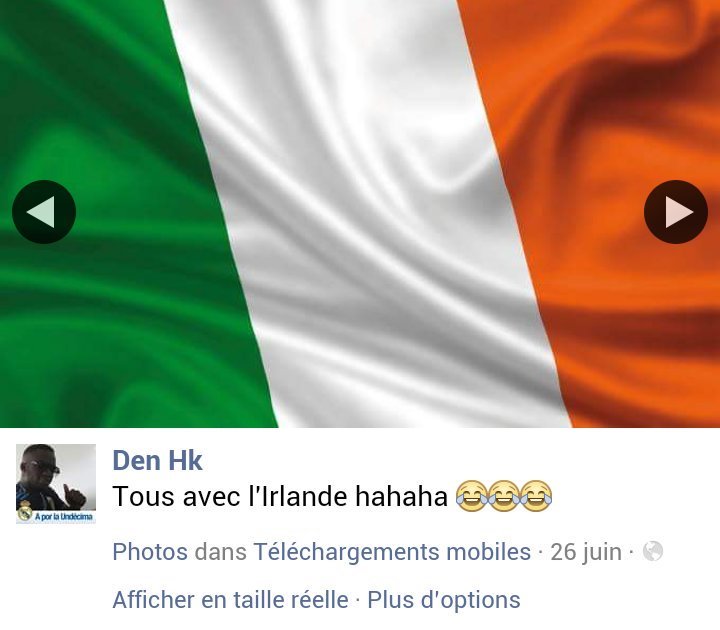This screenshot has height=630, width=720.
Task: Click the caption 'Tous avec l'Irlande hahaha'
Action: pos(280,496)
